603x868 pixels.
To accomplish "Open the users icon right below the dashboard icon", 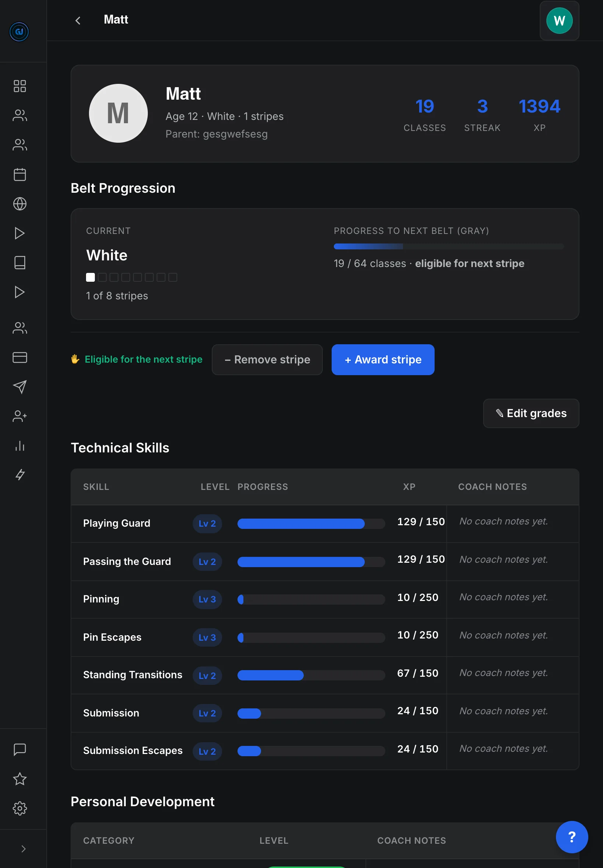I will [x=19, y=115].
